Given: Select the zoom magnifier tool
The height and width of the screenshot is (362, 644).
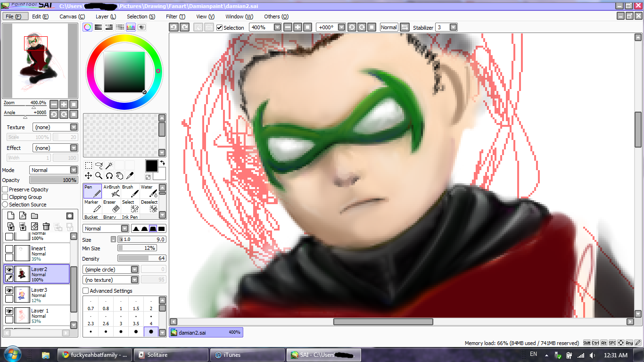Looking at the screenshot, I should point(99,176).
